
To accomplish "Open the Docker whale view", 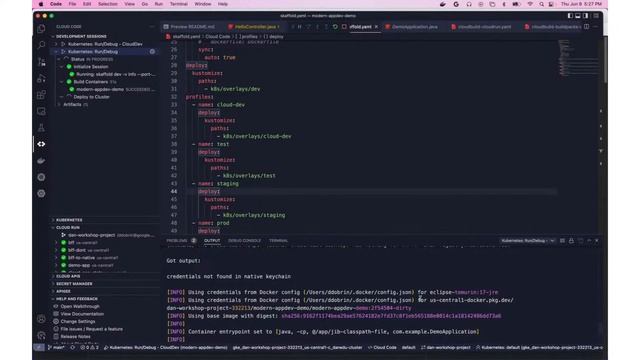I will (41, 160).
